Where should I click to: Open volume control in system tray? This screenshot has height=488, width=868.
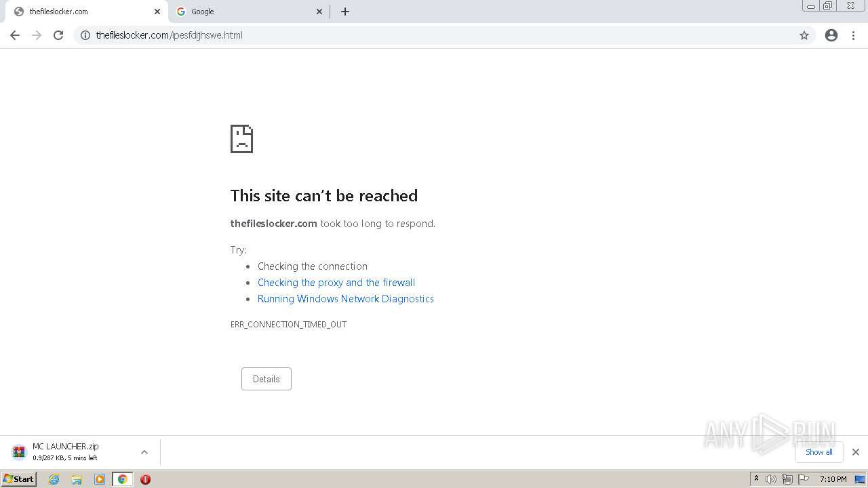pos(771,479)
